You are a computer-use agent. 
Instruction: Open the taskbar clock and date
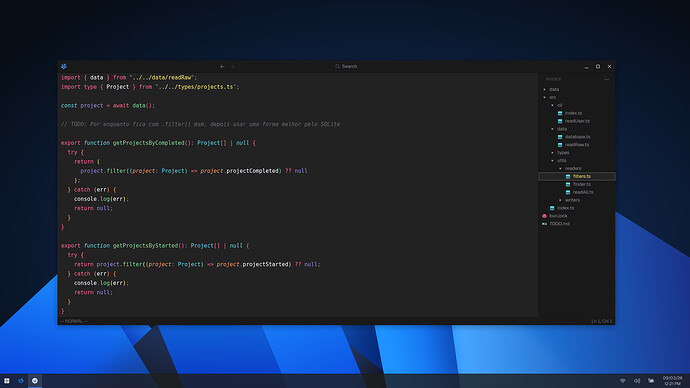pyautogui.click(x=672, y=381)
